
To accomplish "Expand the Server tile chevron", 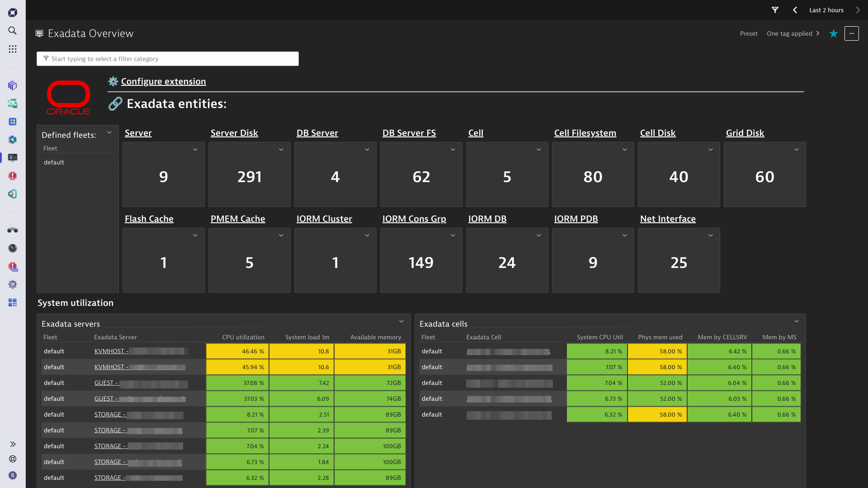I will tap(195, 150).
